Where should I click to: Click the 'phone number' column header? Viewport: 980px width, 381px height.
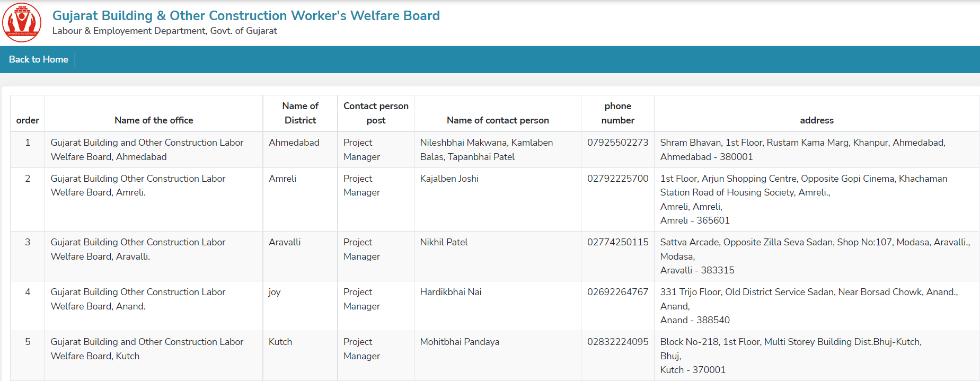click(617, 113)
